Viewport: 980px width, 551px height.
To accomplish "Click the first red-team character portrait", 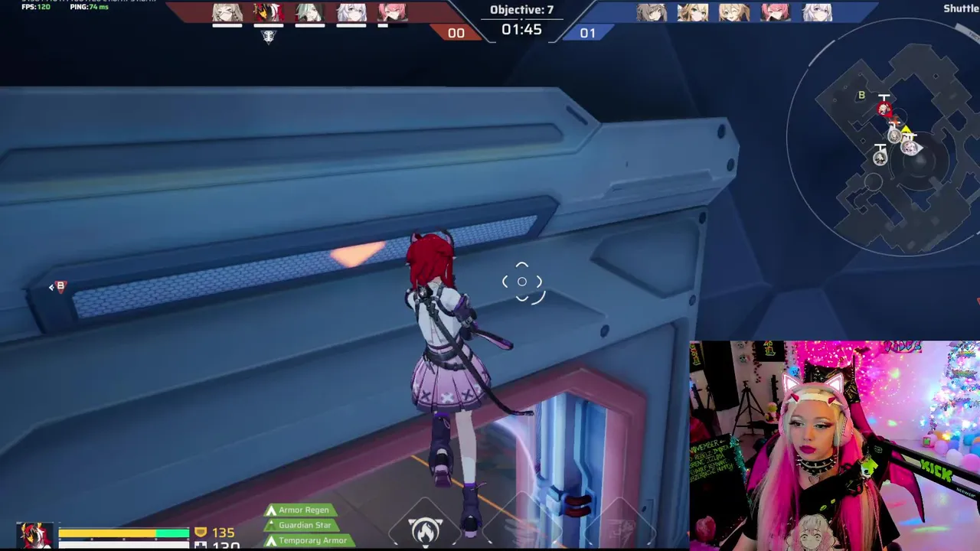I will coord(227,12).
